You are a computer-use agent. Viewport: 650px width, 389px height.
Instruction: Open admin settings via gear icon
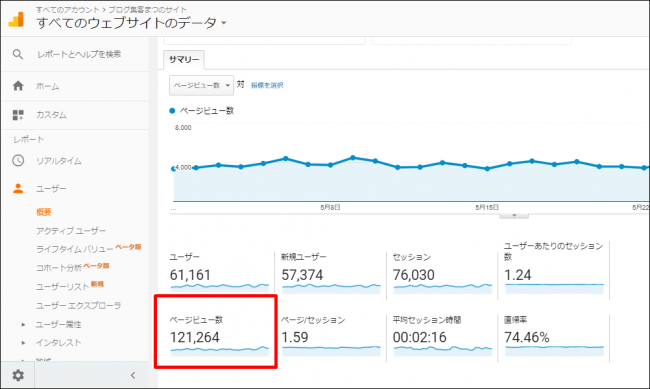tap(18, 375)
